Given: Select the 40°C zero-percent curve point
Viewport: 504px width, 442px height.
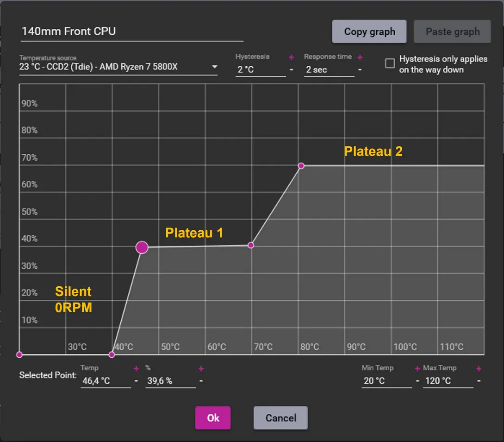Looking at the screenshot, I should pyautogui.click(x=112, y=355).
